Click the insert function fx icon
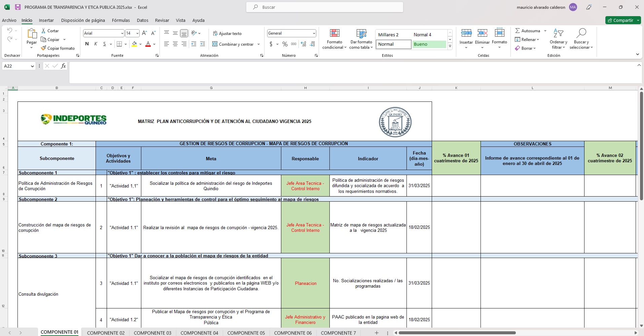This screenshot has width=644, height=336. click(x=63, y=66)
